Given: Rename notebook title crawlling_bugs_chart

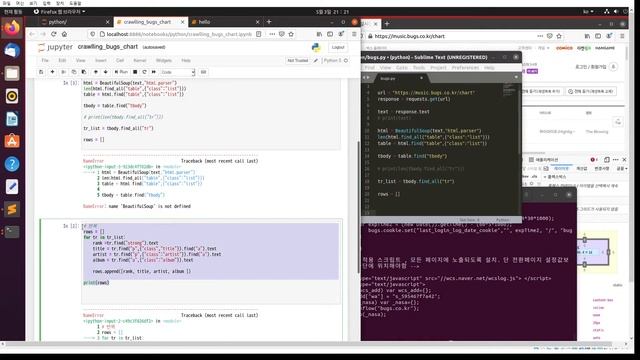Looking at the screenshot, I should [x=108, y=47].
